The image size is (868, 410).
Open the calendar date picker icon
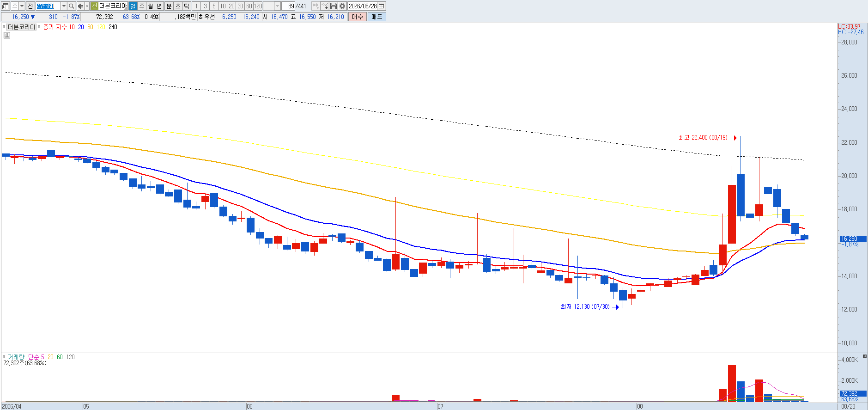382,6
